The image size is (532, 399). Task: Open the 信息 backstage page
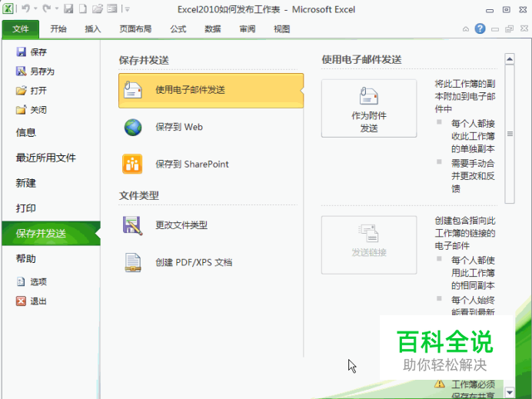pos(26,132)
